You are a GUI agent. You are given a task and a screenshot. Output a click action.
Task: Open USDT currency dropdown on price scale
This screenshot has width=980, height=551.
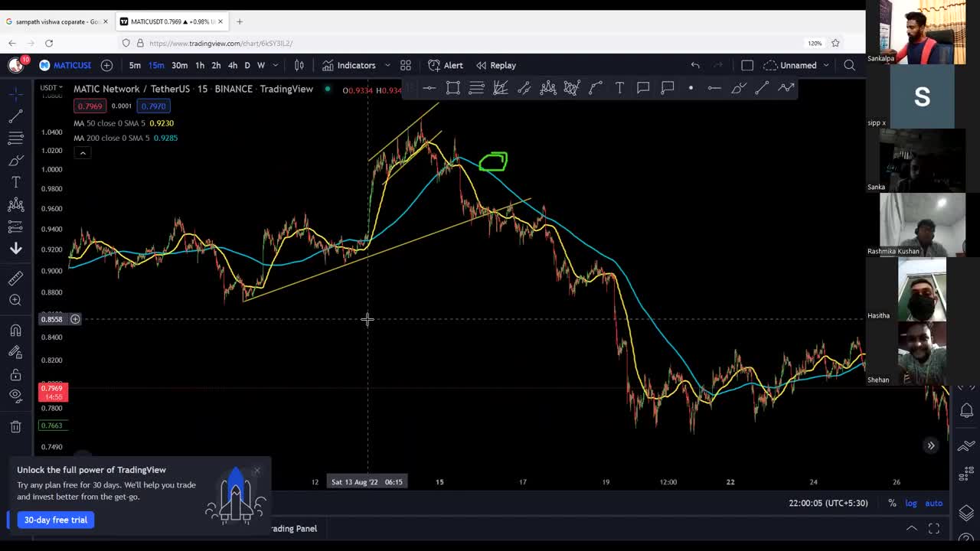tap(52, 87)
